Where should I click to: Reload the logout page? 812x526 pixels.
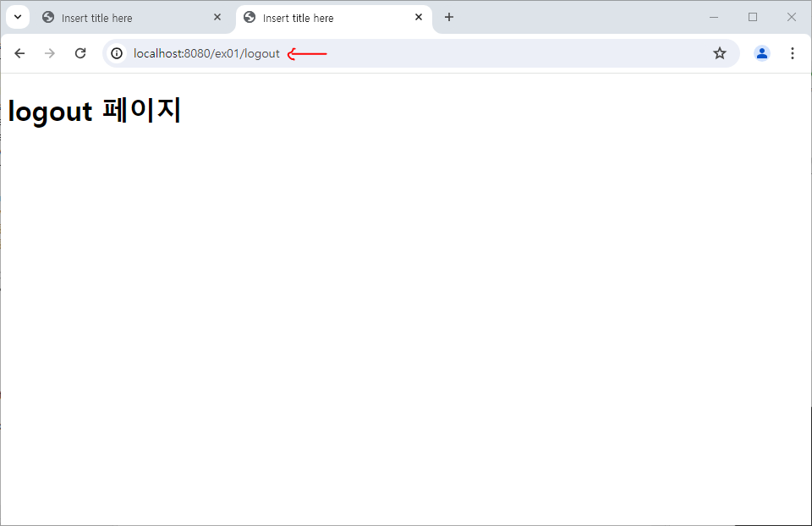click(80, 53)
